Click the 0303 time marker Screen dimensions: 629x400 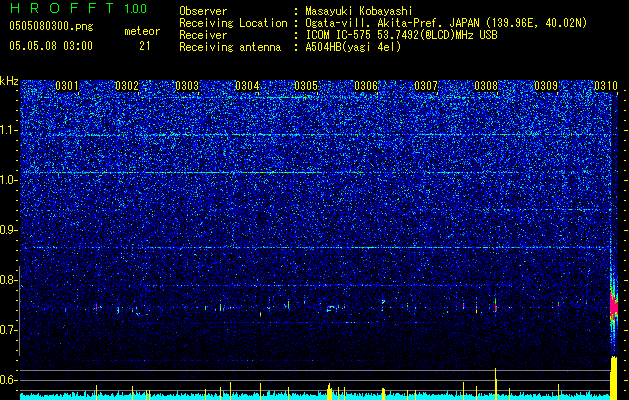pyautogui.click(x=187, y=86)
